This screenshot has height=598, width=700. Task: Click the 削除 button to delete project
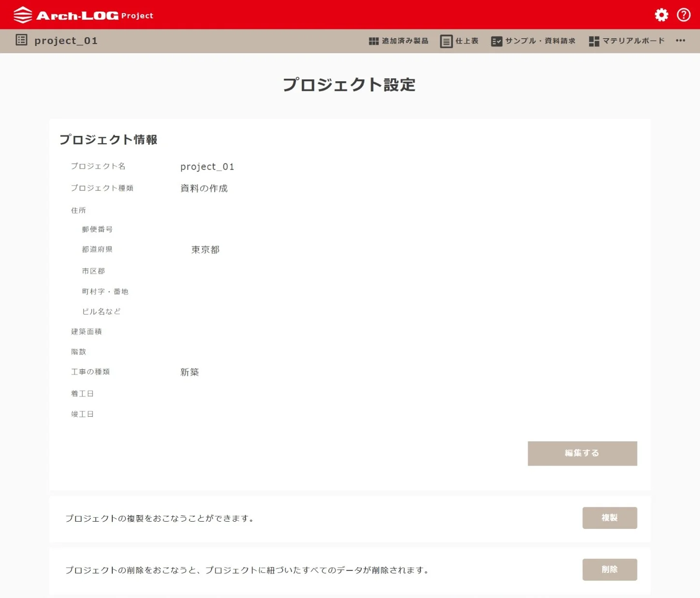(x=610, y=569)
